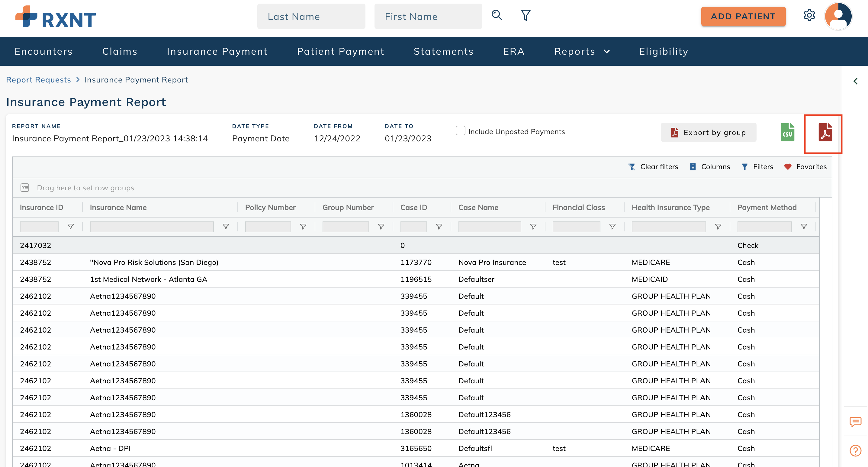
Task: Click the Case ID filter input
Action: pyautogui.click(x=413, y=227)
